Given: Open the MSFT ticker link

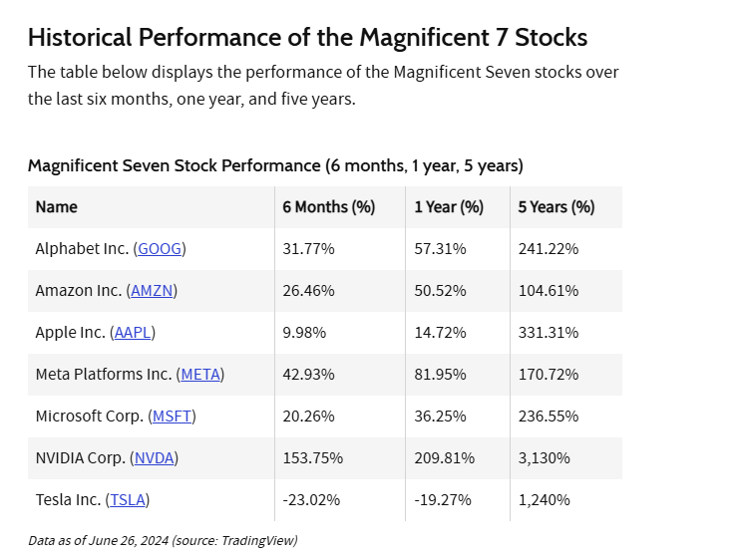Looking at the screenshot, I should [x=172, y=417].
